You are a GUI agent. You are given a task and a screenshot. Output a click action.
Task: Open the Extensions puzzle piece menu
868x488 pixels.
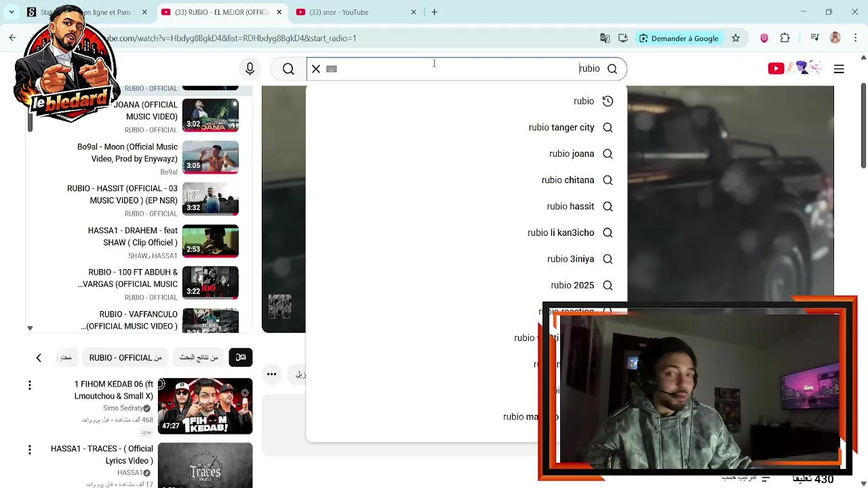coord(785,38)
